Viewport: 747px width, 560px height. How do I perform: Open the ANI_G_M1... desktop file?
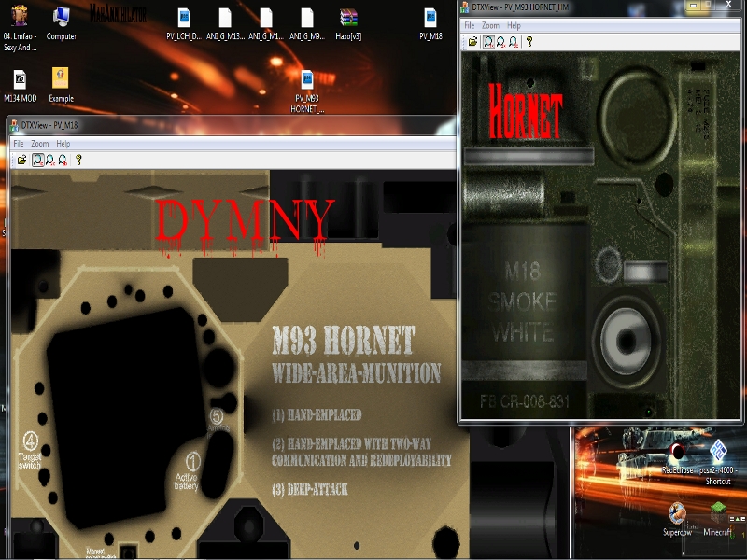[266, 24]
